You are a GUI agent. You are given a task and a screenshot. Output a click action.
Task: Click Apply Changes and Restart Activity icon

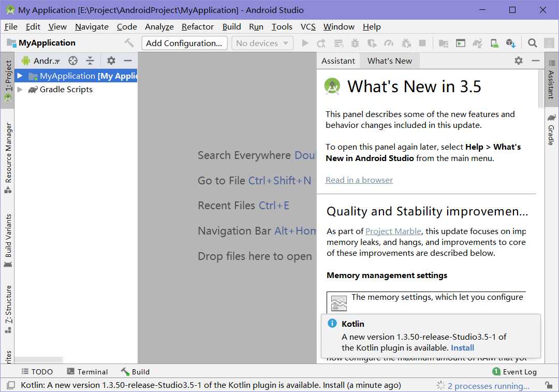point(321,43)
